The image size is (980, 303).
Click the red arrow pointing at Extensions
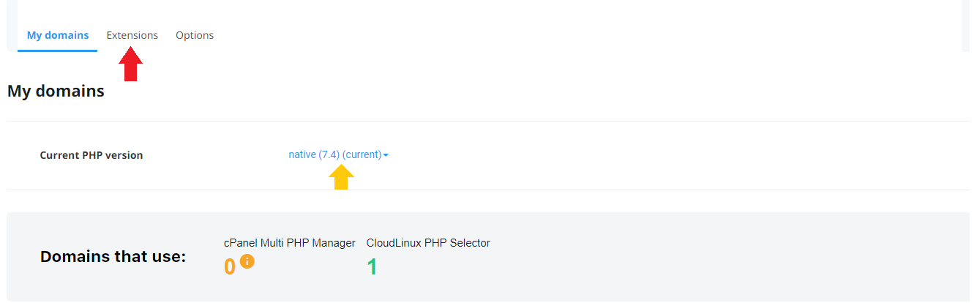point(130,64)
